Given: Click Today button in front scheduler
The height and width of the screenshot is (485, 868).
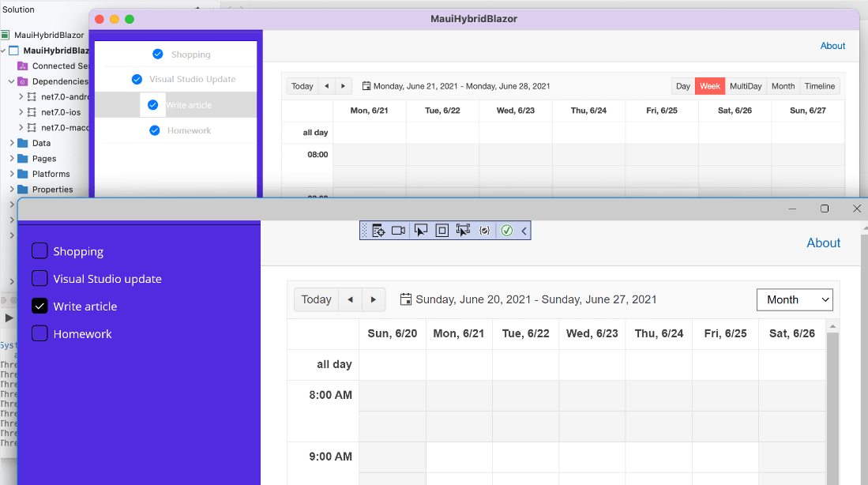Looking at the screenshot, I should [x=316, y=299].
